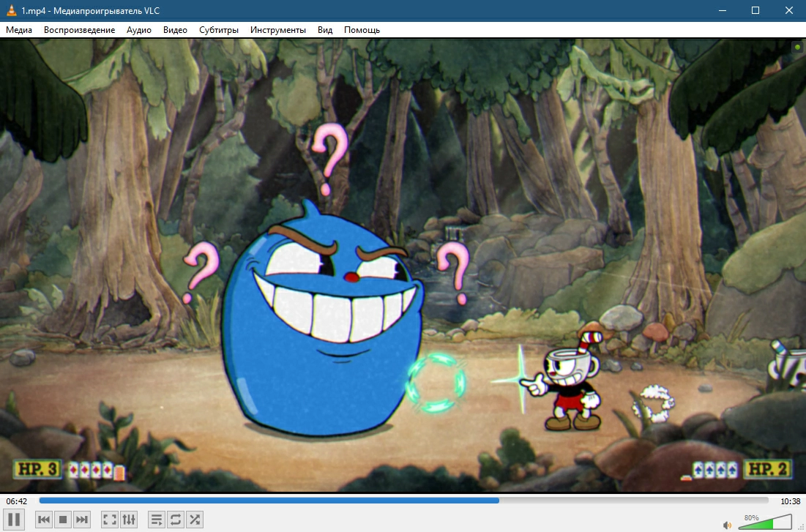Set volume on the volume slider
This screenshot has width=806, height=532.
pos(765,522)
